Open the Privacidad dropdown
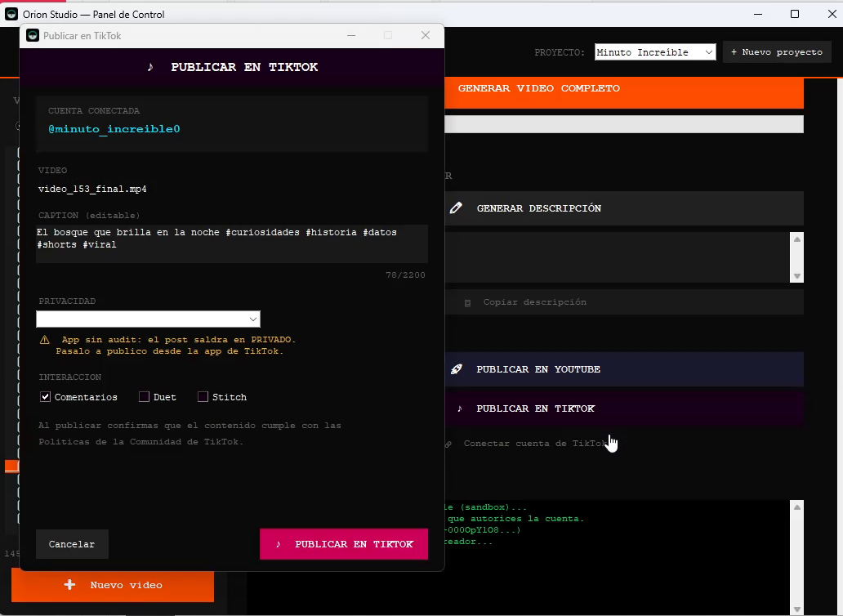Viewport: 843px width, 616px height. click(x=148, y=319)
